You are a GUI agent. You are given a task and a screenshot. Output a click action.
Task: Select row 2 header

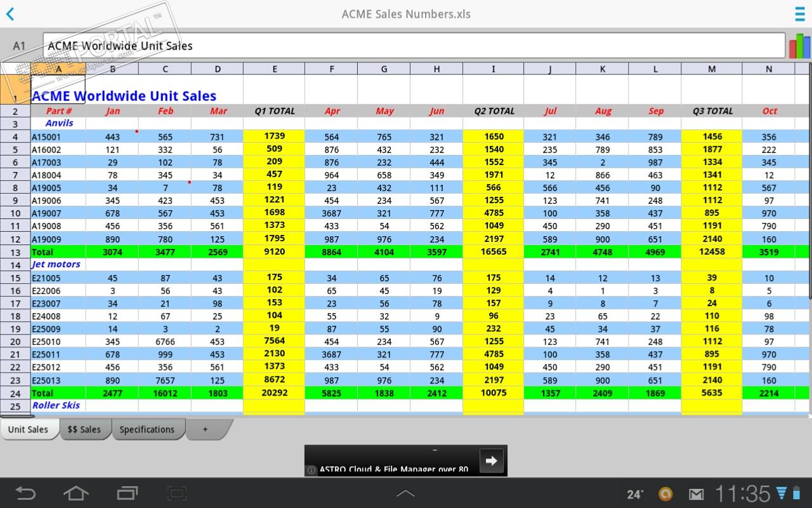pos(15,111)
